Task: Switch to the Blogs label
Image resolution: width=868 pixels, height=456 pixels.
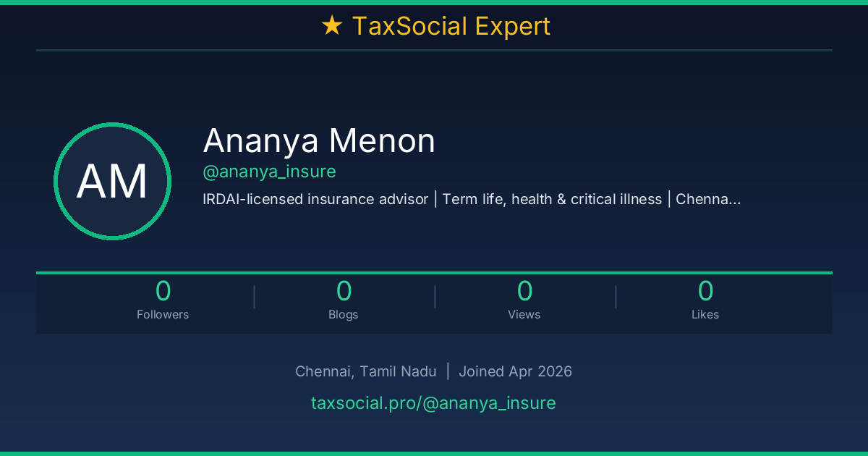Action: pyautogui.click(x=344, y=314)
